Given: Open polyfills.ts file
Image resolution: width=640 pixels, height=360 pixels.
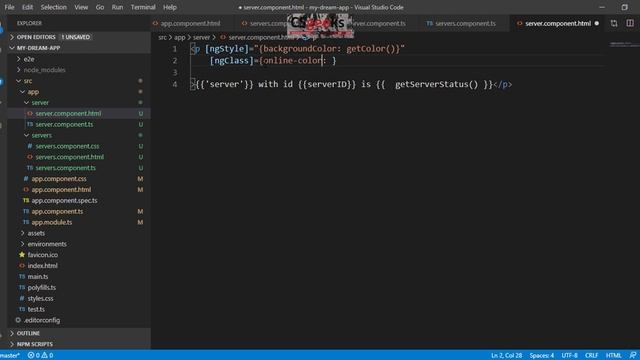Looking at the screenshot, I should pos(42,287).
